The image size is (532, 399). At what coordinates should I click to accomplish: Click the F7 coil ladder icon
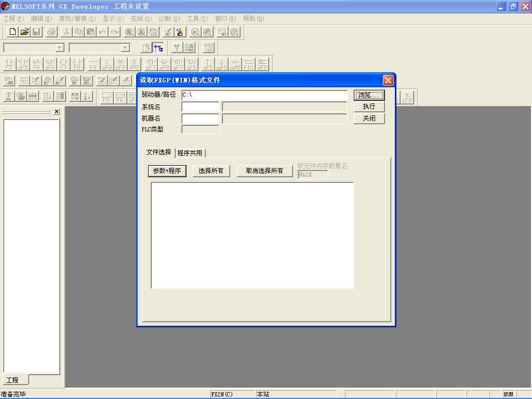(63, 64)
